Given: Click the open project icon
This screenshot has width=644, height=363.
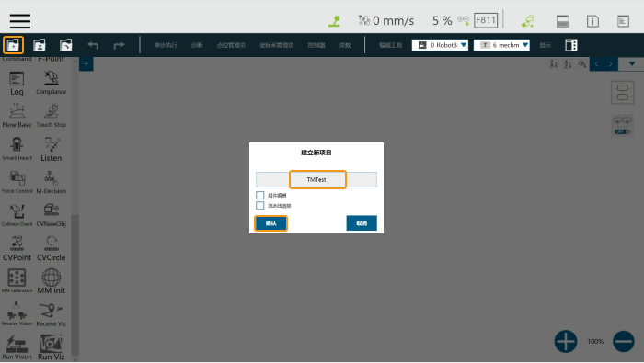Looking at the screenshot, I should pyautogui.click(x=65, y=45).
